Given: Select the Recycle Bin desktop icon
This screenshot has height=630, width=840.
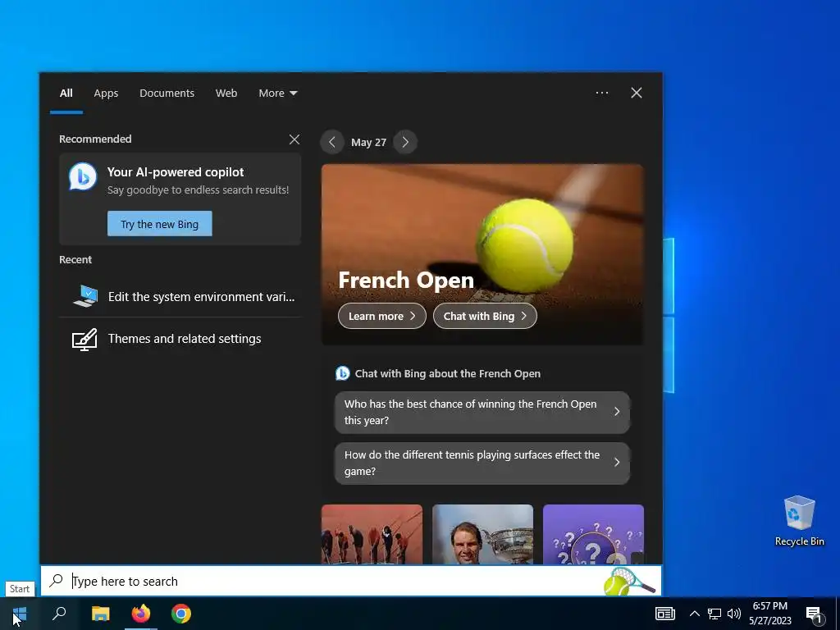Looking at the screenshot, I should point(799,520).
